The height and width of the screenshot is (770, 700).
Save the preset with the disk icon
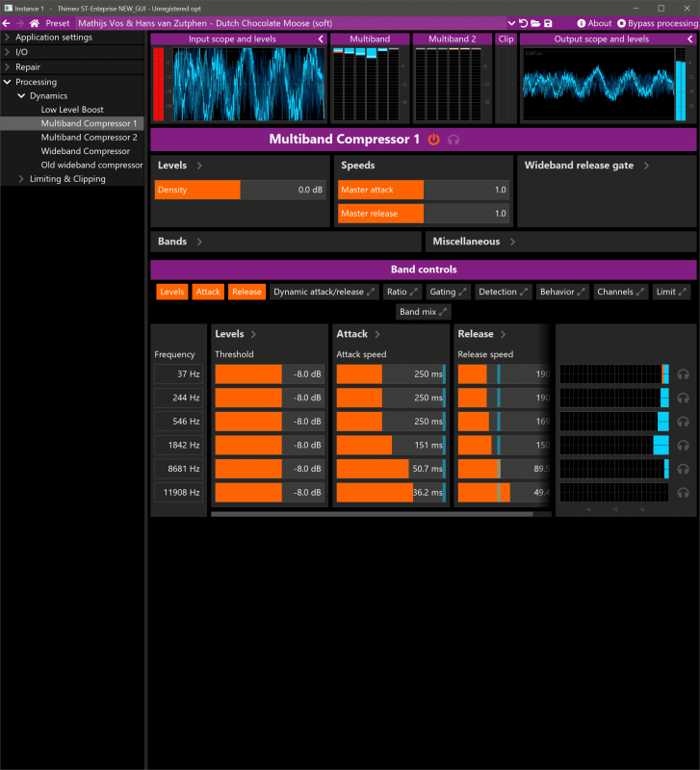coord(548,23)
